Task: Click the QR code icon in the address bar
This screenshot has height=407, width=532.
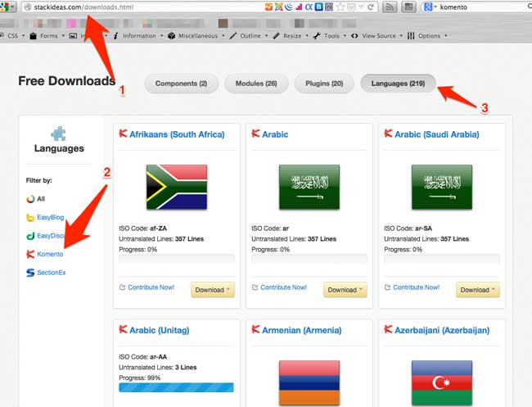Action: point(329,7)
